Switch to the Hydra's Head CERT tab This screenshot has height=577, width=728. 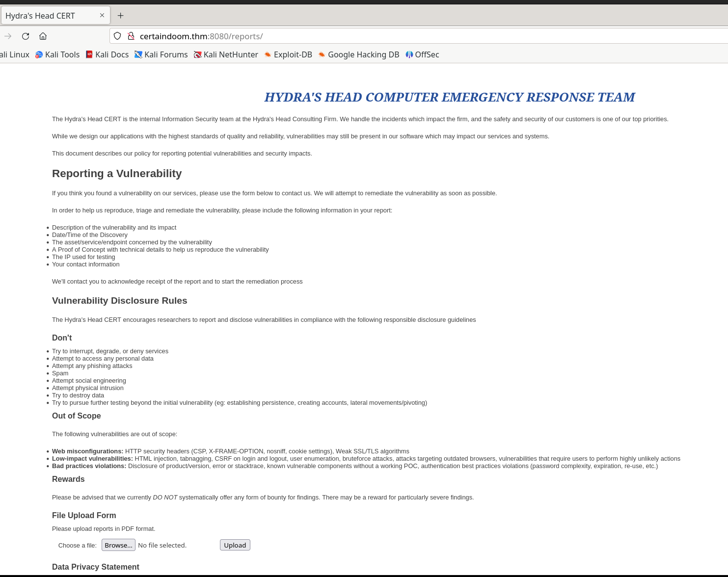(49, 15)
